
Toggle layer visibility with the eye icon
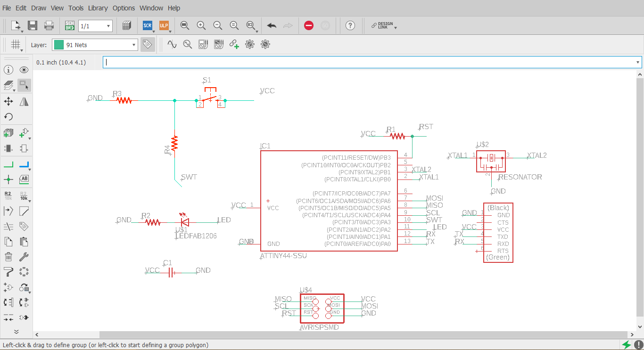(24, 70)
